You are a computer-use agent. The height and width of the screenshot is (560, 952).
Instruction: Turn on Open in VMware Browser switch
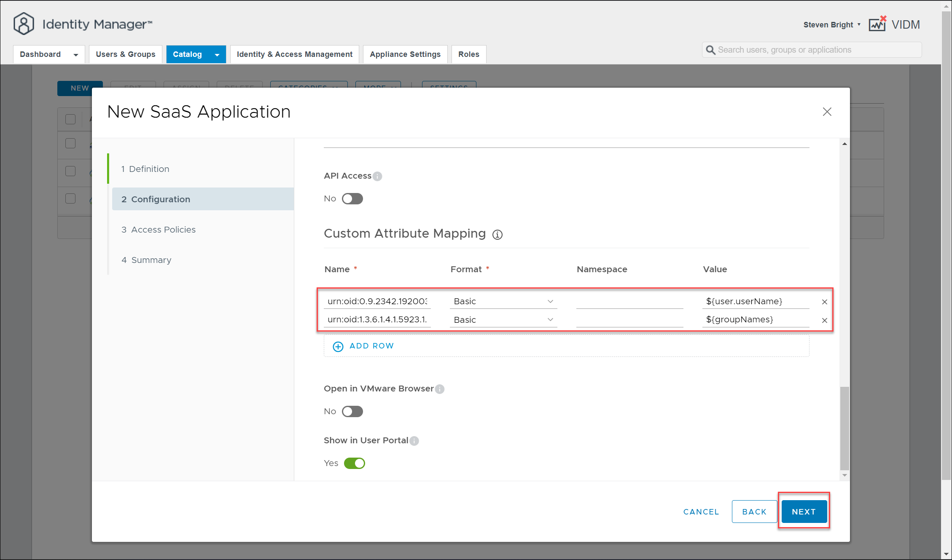click(352, 411)
